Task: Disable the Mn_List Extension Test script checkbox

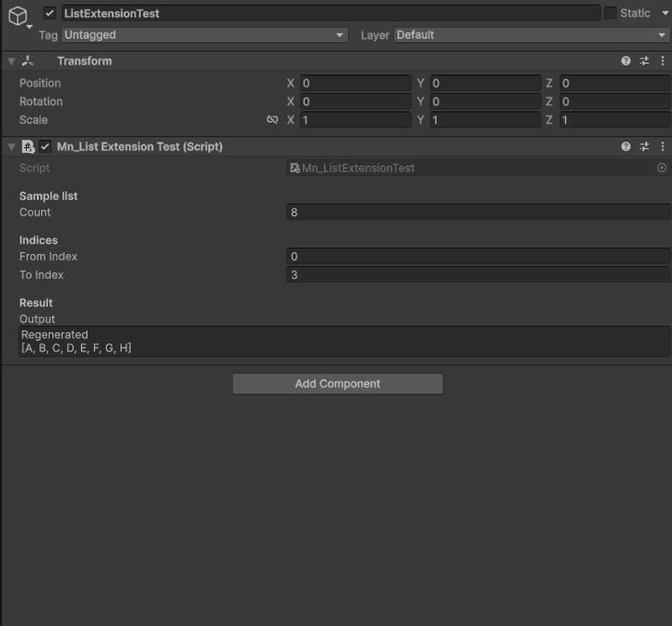Action: pos(45,146)
